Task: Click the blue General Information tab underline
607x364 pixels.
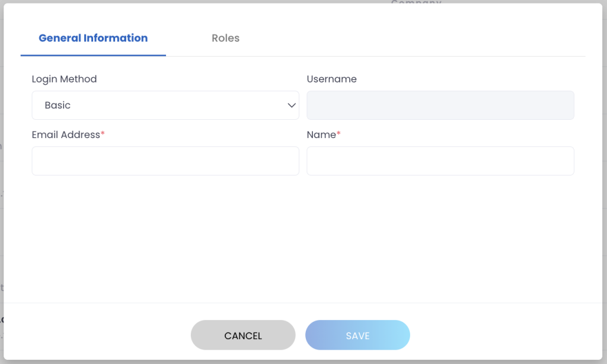Action: coord(92,54)
